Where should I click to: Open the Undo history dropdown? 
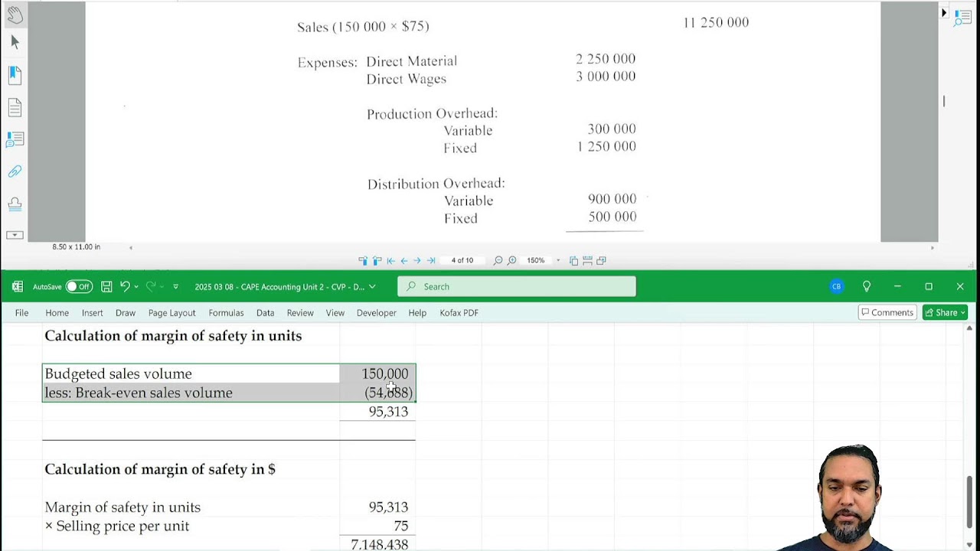(x=136, y=287)
